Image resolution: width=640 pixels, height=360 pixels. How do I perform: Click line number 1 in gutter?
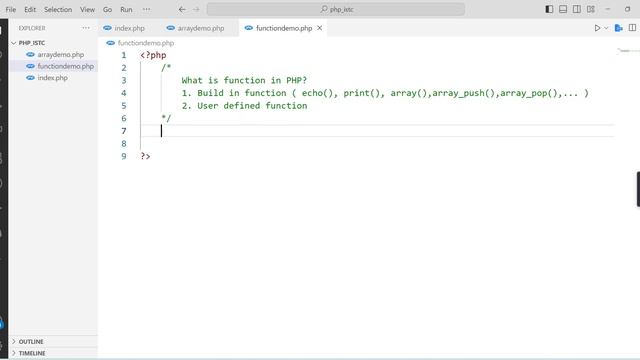pos(124,55)
